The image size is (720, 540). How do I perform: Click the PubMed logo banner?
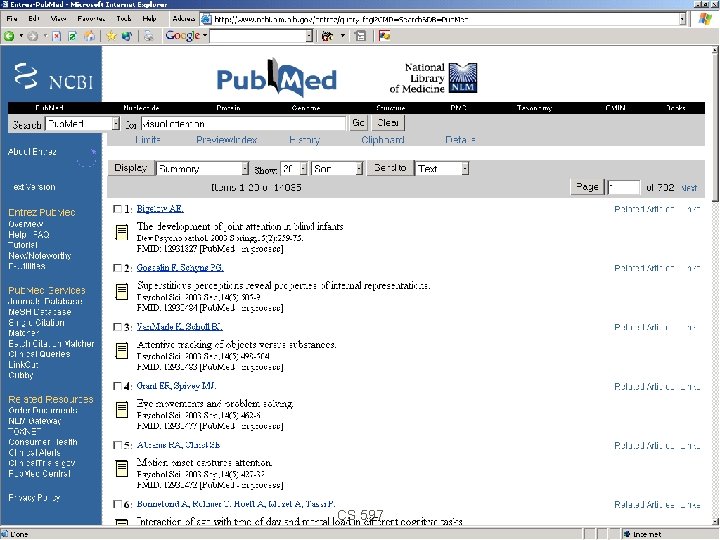click(x=276, y=78)
